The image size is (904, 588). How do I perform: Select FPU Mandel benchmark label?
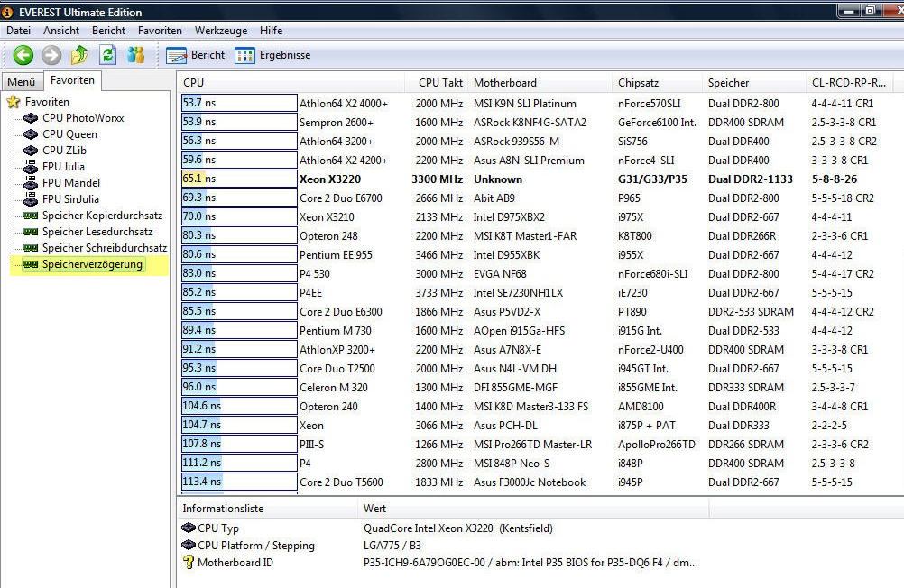(x=71, y=183)
